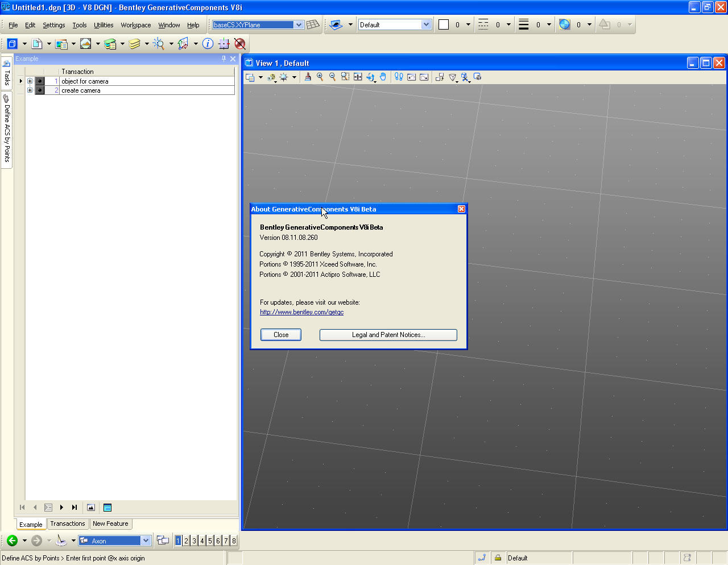Click the Walk footprints icon in View 1
The height and width of the screenshot is (565, 728).
pyautogui.click(x=399, y=77)
